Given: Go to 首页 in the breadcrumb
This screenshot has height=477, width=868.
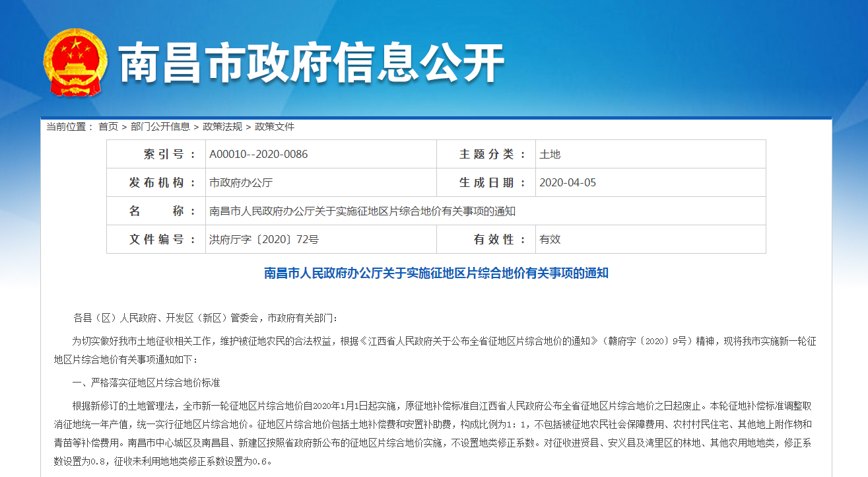Looking at the screenshot, I should [x=108, y=126].
